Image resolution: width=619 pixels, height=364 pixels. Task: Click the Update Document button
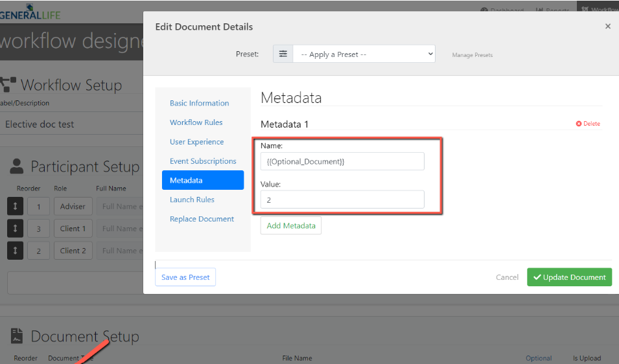pos(569,277)
